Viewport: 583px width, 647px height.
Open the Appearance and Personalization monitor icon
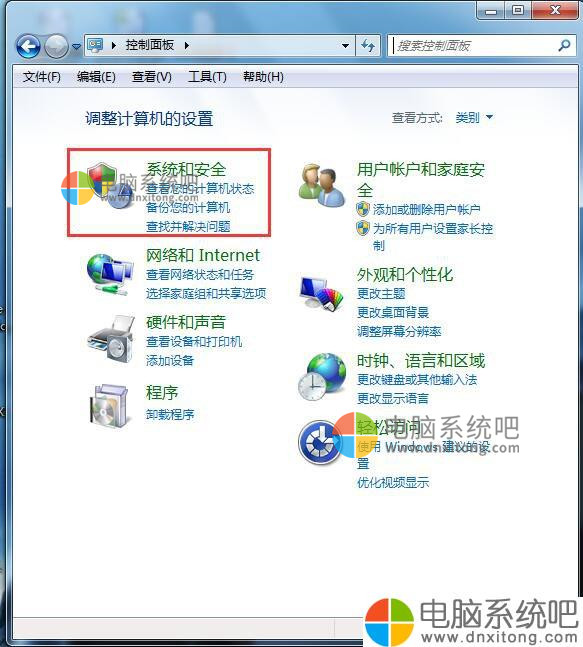point(321,292)
